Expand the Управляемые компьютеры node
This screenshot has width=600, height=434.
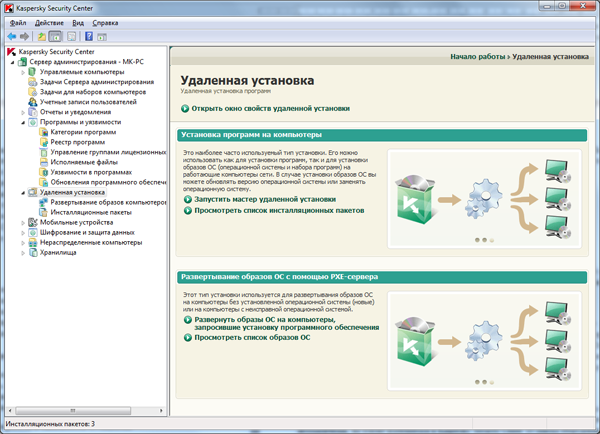pyautogui.click(x=23, y=72)
